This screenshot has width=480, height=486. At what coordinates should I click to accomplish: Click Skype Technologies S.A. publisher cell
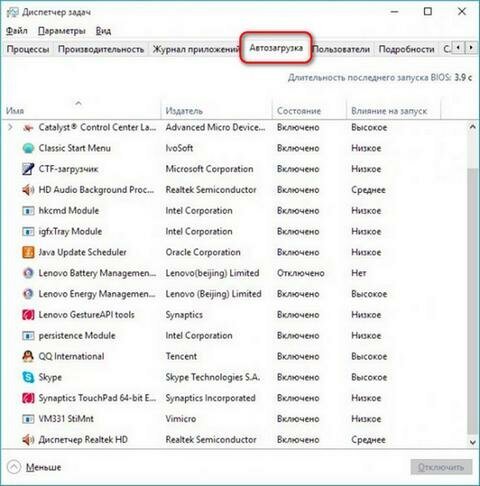click(213, 377)
